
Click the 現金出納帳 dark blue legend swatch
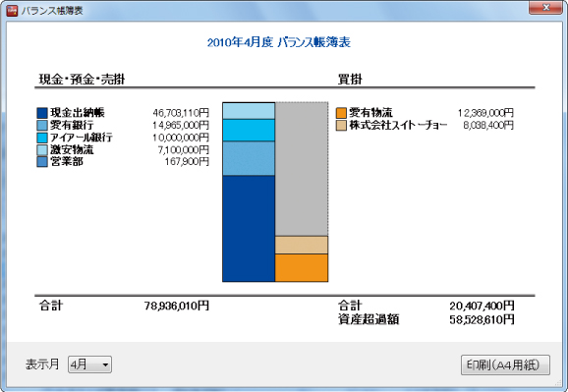(42, 113)
